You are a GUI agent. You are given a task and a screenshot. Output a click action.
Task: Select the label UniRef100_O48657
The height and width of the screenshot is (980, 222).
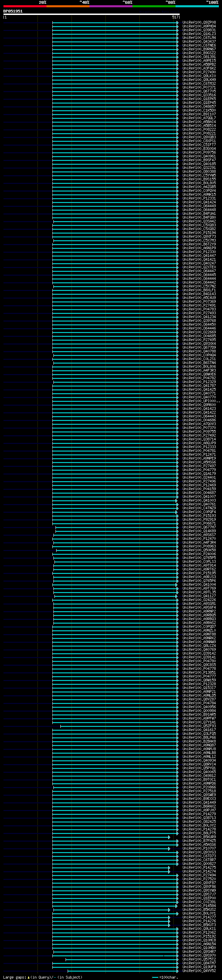pos(199,106)
